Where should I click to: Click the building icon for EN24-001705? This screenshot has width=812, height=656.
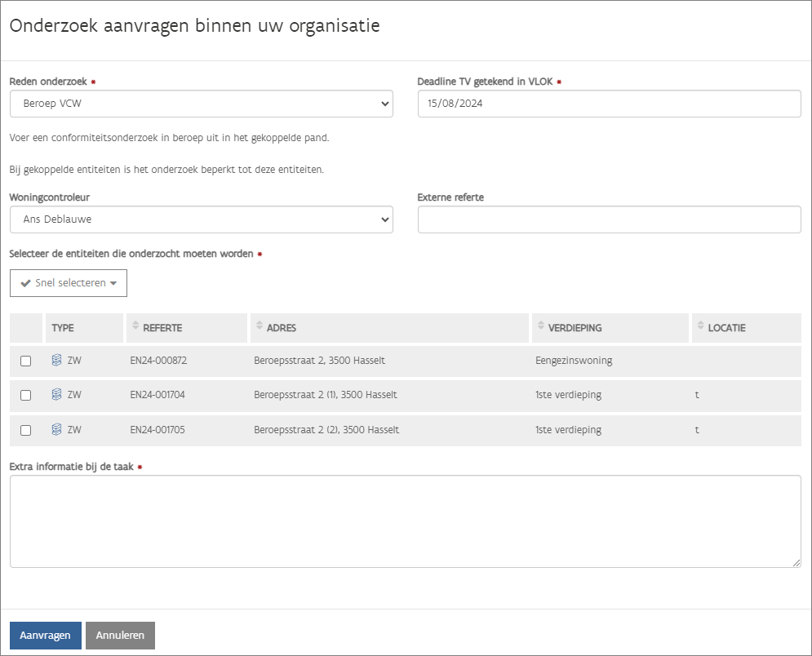[56, 430]
